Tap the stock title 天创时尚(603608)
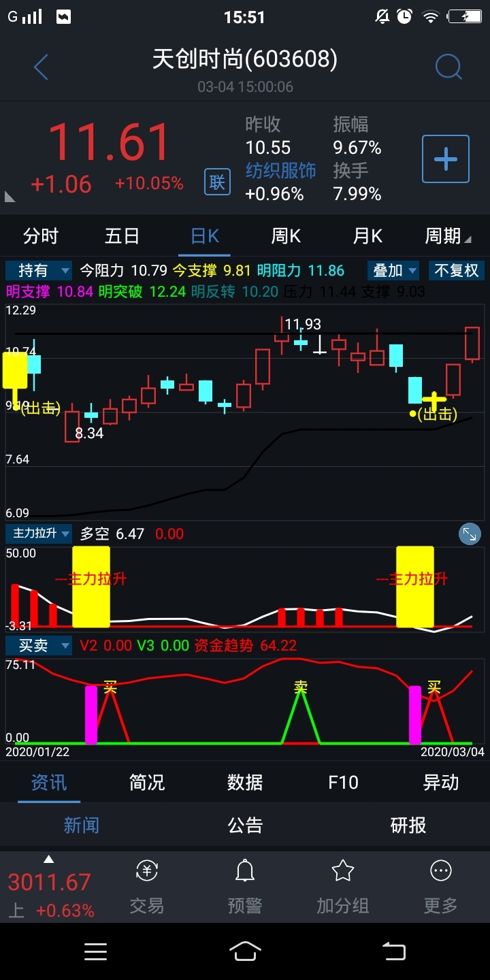 point(245,60)
